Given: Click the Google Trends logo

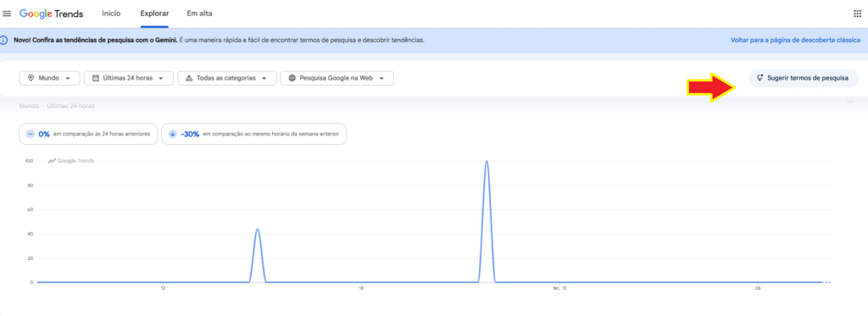Looking at the screenshot, I should coord(52,14).
